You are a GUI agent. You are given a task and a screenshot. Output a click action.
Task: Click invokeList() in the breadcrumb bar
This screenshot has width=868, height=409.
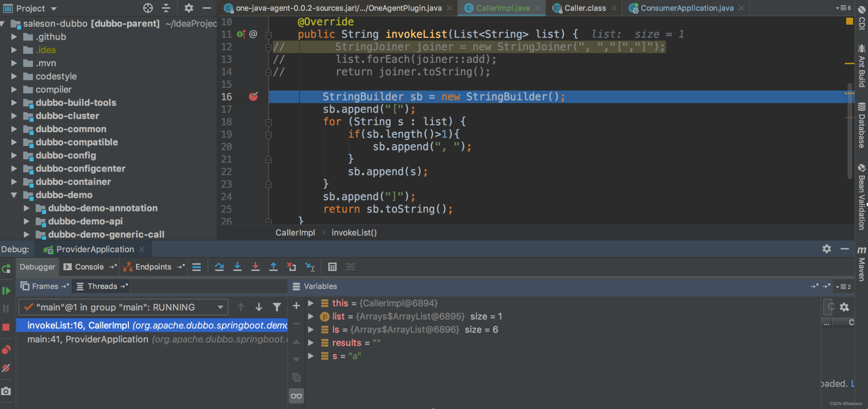pos(354,233)
